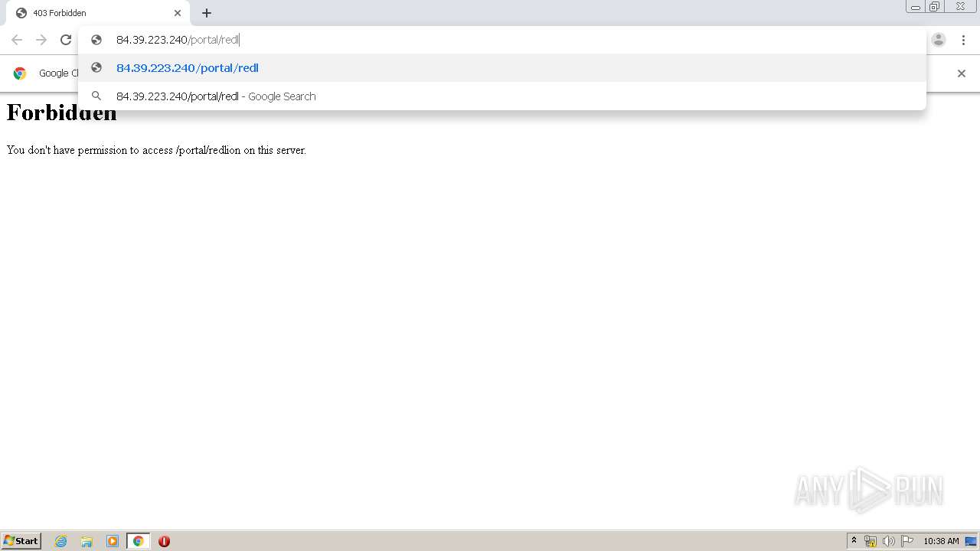Click the globe icon in the address bar
This screenshot has width=980, height=551.
pyautogui.click(x=96, y=40)
